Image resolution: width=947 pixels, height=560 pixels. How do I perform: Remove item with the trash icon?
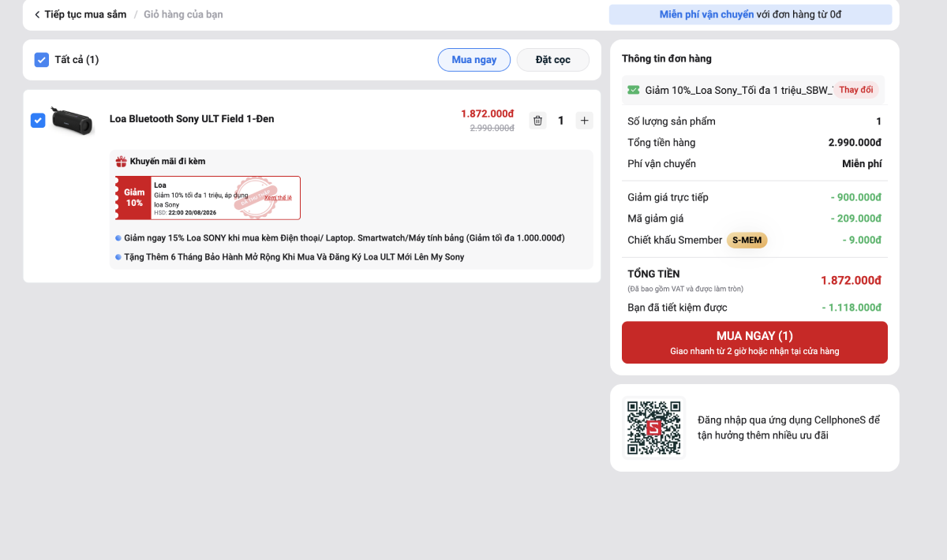point(537,121)
